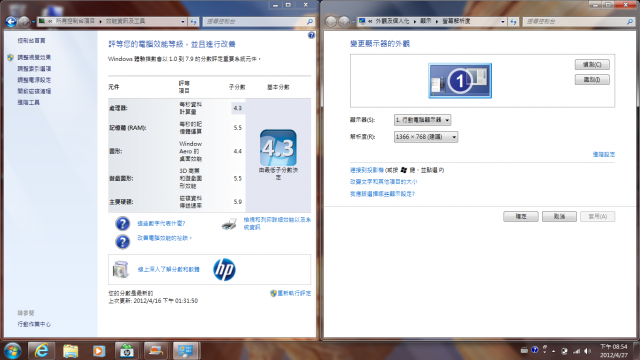The image size is (640, 360).
Task: Select the 主要硬碟 row with subscore 5.9
Action: click(177, 202)
